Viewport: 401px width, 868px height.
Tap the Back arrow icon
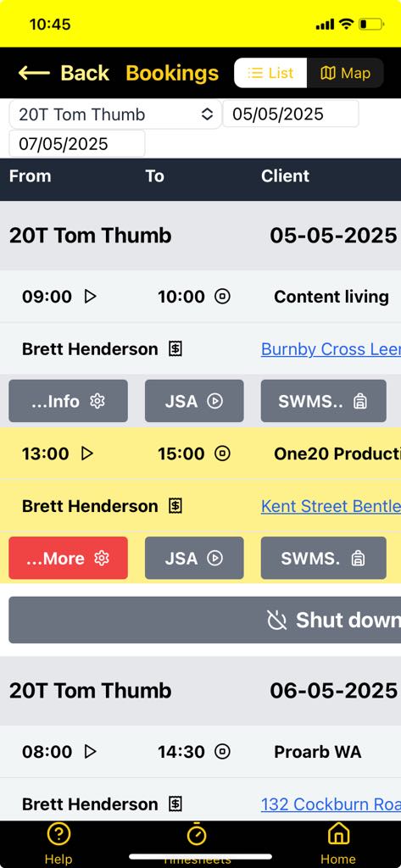pyautogui.click(x=34, y=73)
